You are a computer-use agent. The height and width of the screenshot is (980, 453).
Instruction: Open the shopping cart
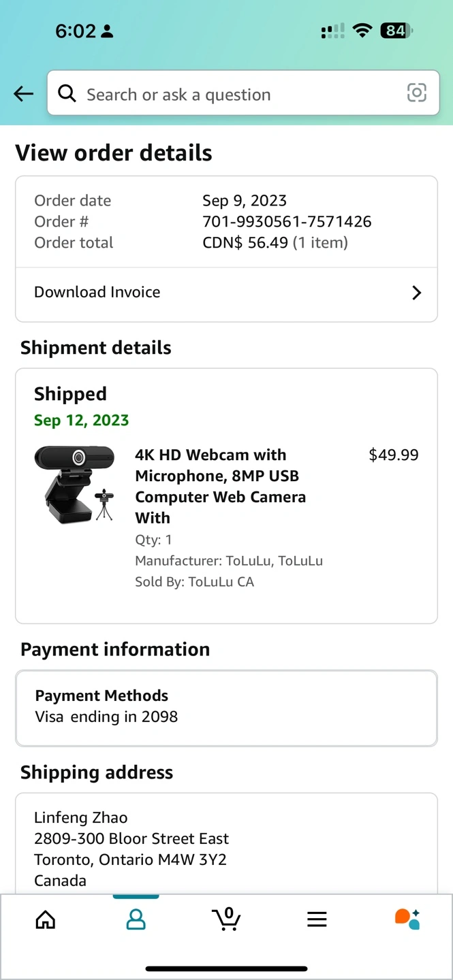coord(226,919)
